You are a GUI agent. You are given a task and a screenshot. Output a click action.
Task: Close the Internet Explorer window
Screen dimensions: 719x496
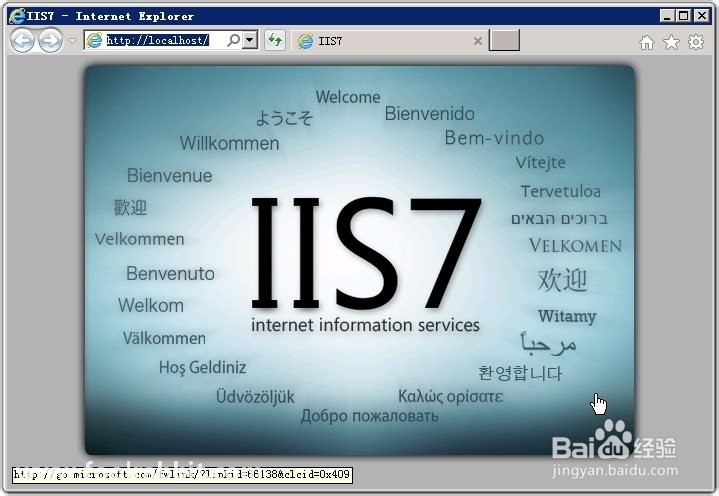point(702,16)
